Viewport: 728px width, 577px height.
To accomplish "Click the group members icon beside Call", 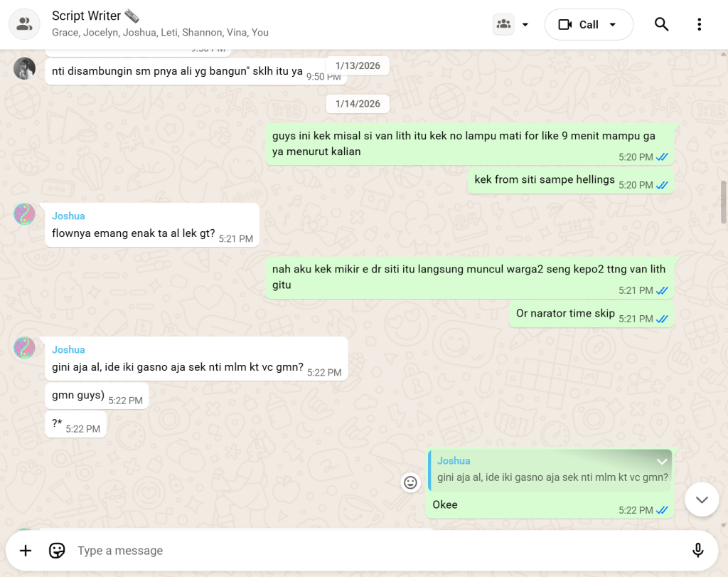I will (503, 24).
